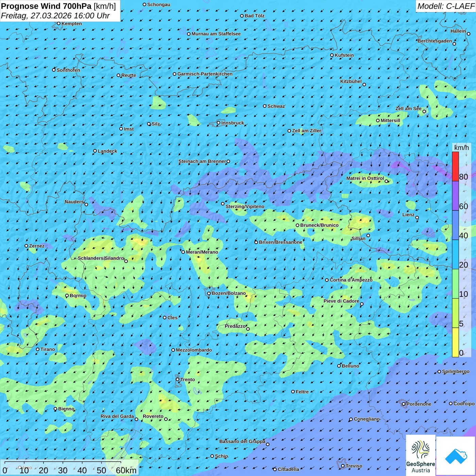Click the Brixen/Bressanone label
The height and width of the screenshot is (476, 476).
[280, 242]
